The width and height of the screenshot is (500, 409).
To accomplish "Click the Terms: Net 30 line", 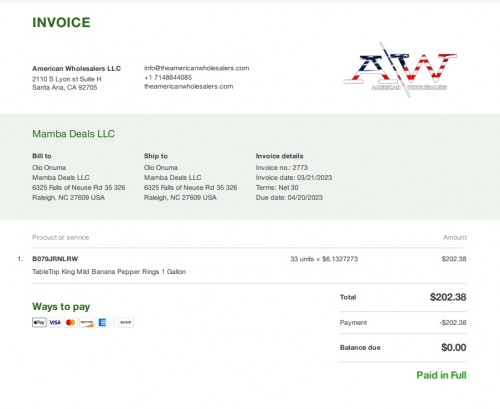I will tap(277, 187).
